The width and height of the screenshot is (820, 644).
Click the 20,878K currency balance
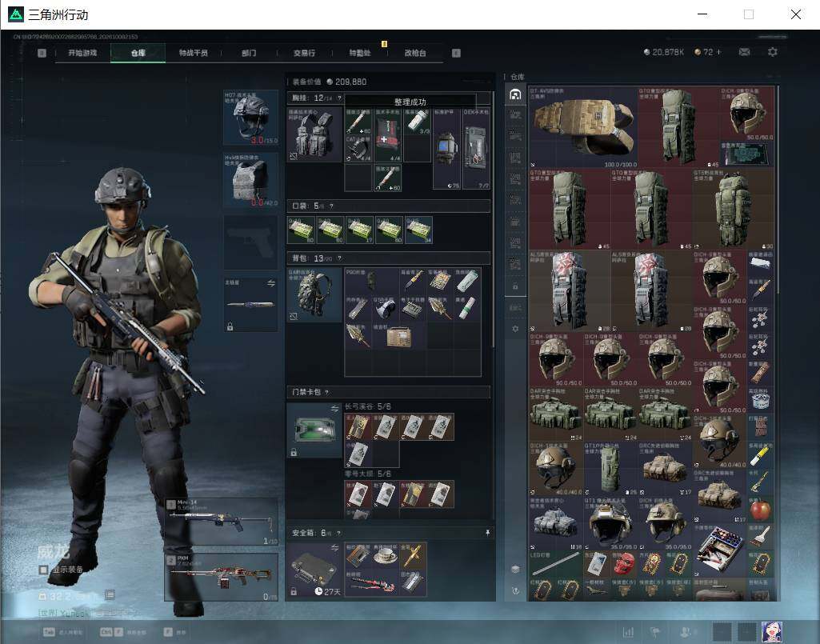click(x=664, y=52)
